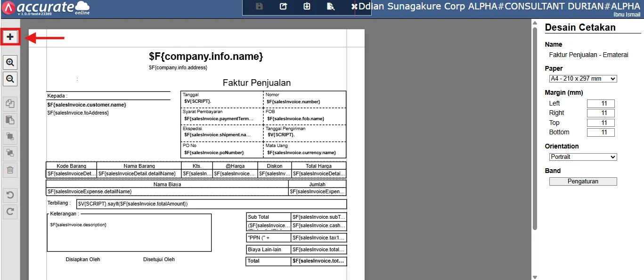The image size is (644, 280).
Task: Select the $F{salesInvoice.shipment.na... field
Action: click(x=218, y=135)
